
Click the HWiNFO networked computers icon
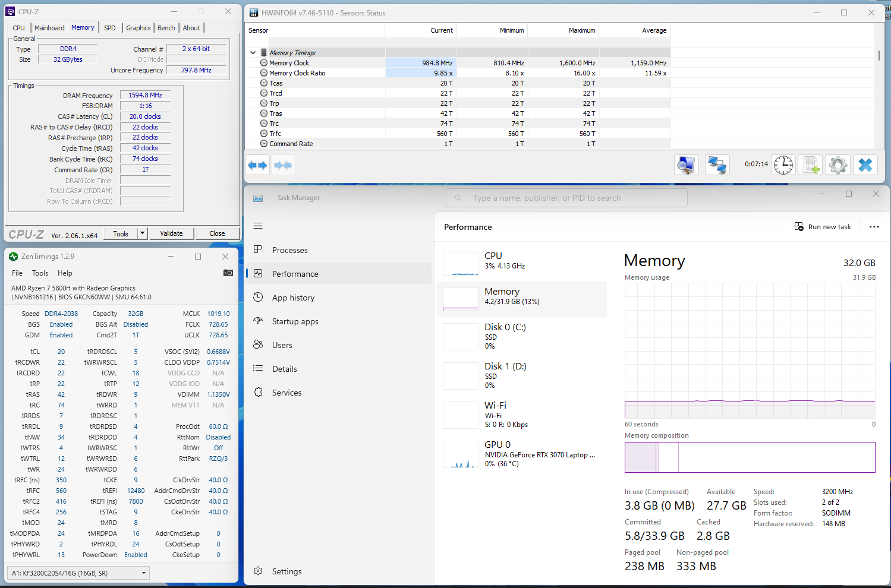tap(717, 165)
